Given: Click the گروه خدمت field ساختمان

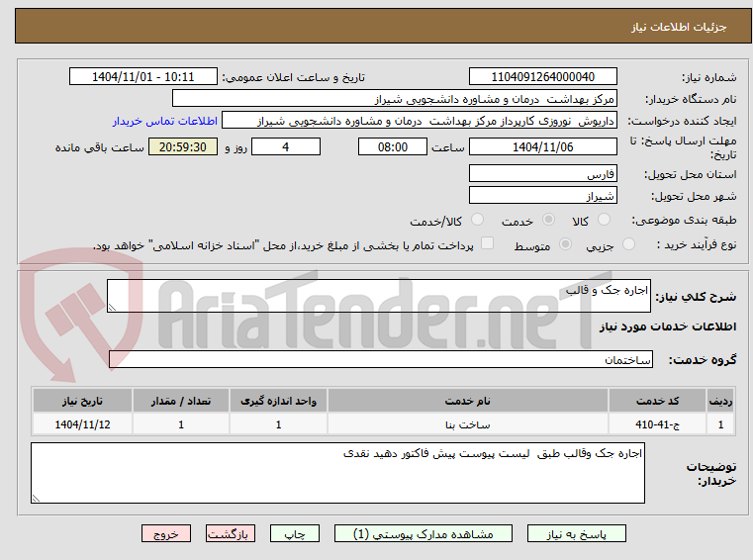Looking at the screenshot, I should coord(380,359).
